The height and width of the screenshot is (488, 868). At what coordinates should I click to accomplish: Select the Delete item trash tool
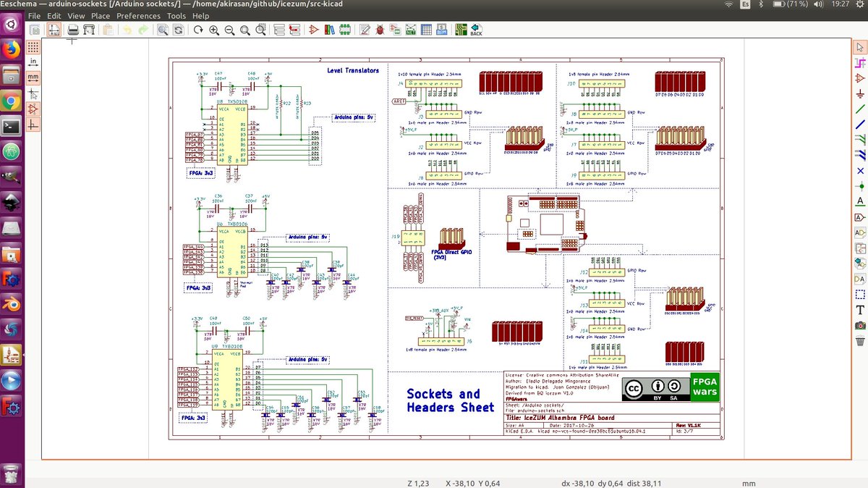click(860, 341)
